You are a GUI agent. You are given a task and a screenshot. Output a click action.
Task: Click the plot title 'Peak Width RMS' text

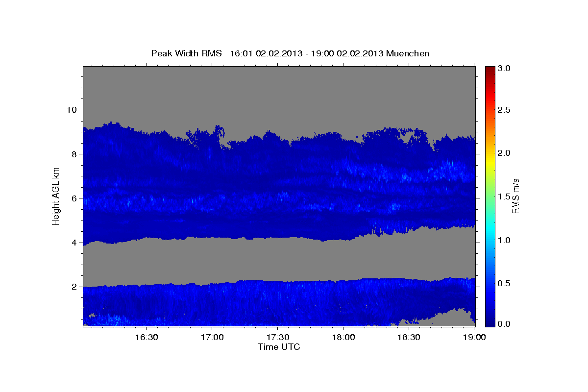186,53
